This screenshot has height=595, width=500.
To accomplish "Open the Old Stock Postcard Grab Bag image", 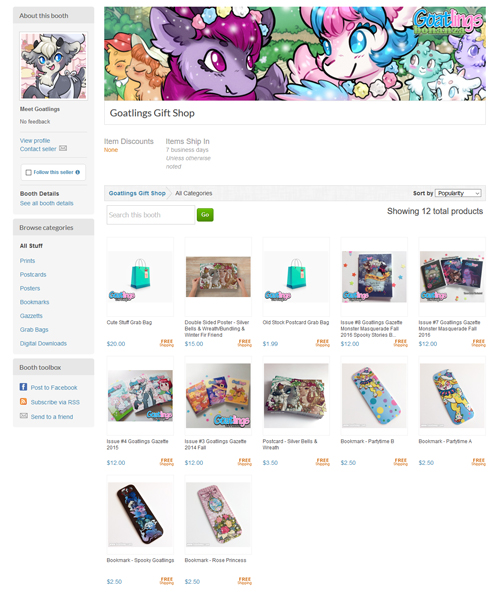I will click(296, 277).
